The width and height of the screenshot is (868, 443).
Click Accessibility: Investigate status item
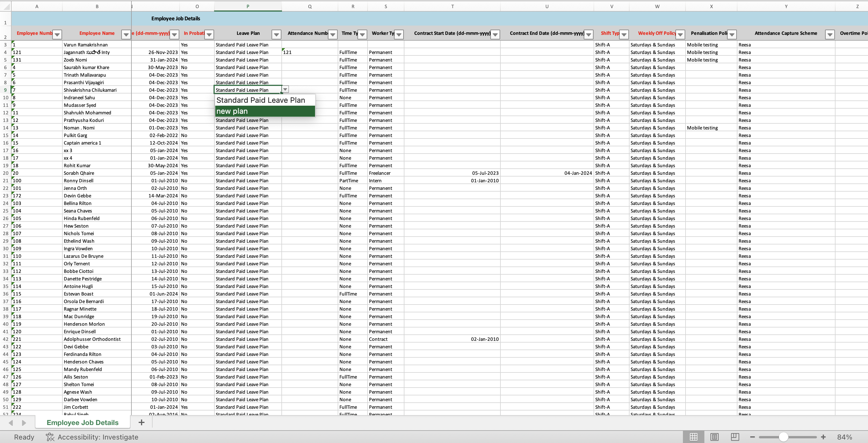pos(92,437)
